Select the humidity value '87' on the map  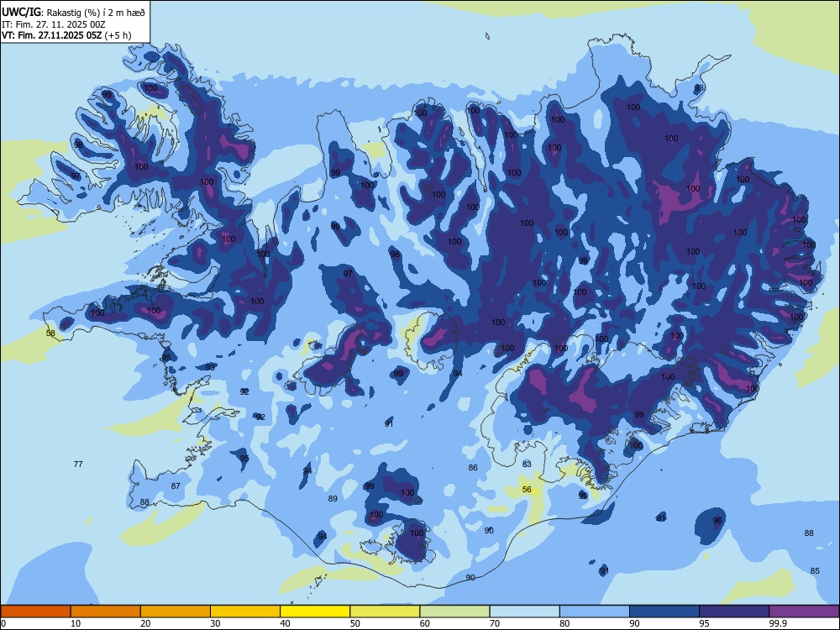[176, 486]
